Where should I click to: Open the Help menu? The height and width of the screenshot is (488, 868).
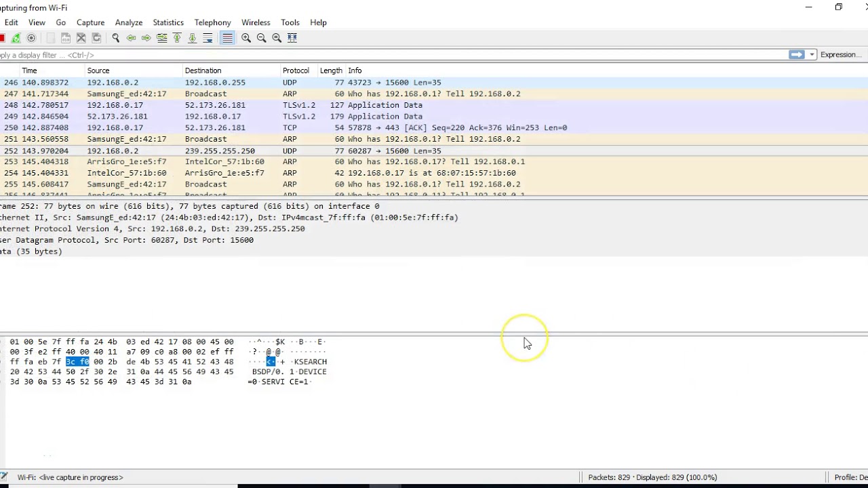pos(318,22)
